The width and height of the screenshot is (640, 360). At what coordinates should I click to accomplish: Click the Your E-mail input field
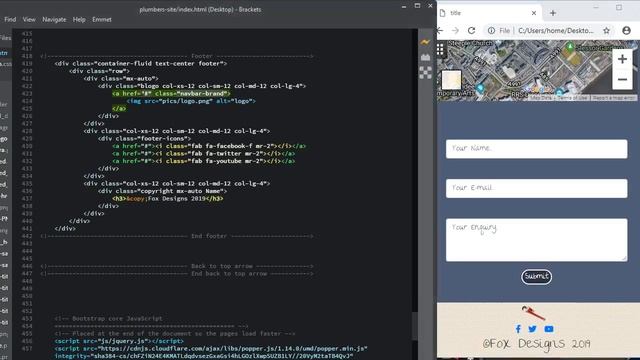point(536,188)
